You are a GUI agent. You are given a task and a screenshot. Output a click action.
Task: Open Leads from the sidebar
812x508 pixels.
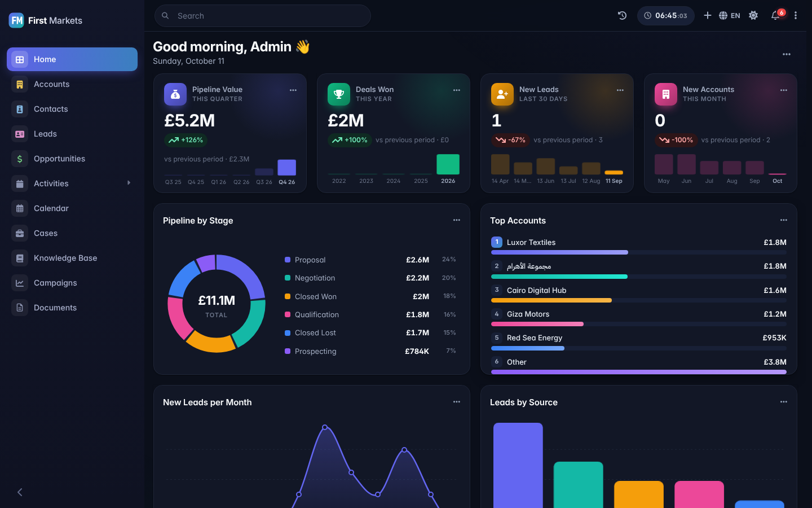72,134
